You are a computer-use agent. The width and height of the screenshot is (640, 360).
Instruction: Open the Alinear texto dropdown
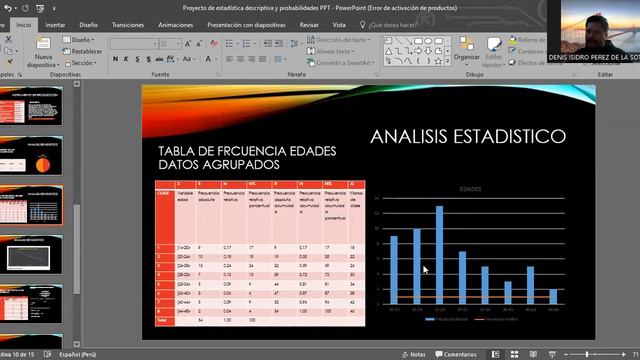coord(330,51)
